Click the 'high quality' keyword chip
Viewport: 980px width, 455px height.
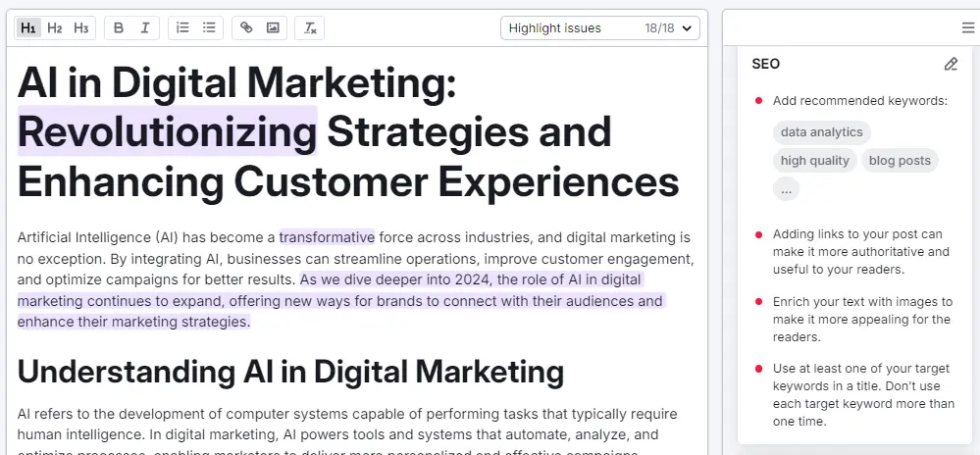click(814, 161)
